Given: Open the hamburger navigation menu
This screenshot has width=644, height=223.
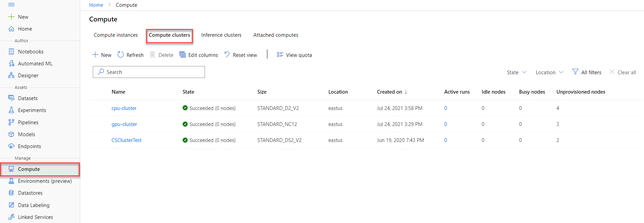Looking at the screenshot, I should [11, 5].
